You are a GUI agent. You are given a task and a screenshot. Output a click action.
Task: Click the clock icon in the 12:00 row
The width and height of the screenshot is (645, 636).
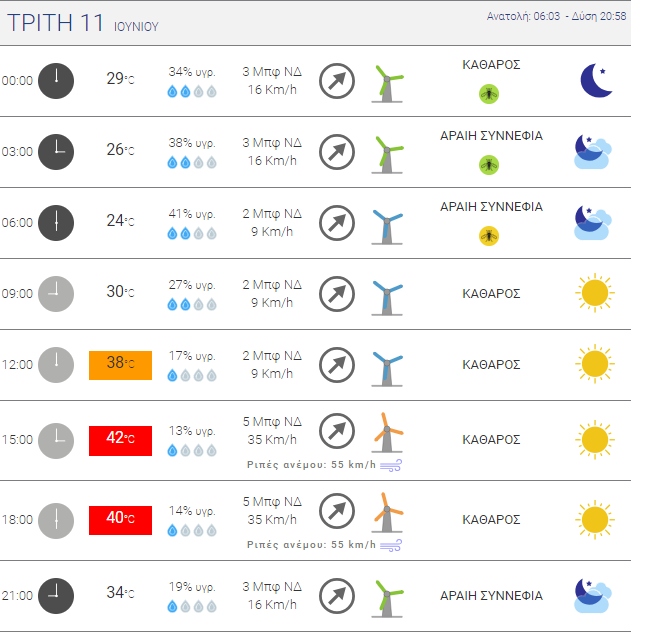coord(56,364)
